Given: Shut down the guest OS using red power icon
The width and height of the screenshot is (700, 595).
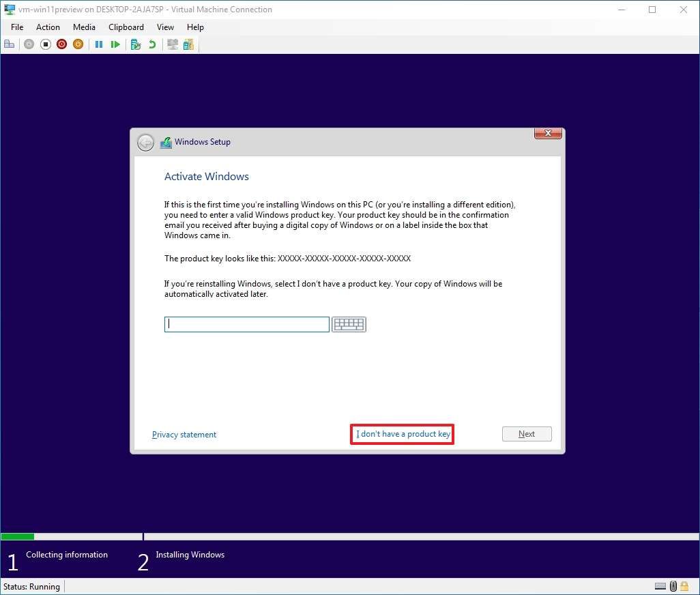Looking at the screenshot, I should pos(61,44).
